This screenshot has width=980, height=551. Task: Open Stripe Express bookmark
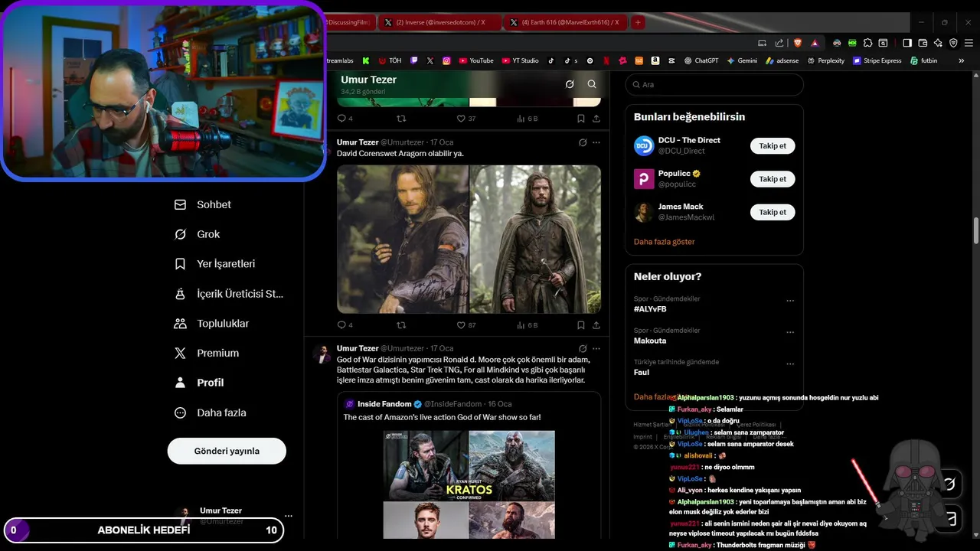point(877,60)
